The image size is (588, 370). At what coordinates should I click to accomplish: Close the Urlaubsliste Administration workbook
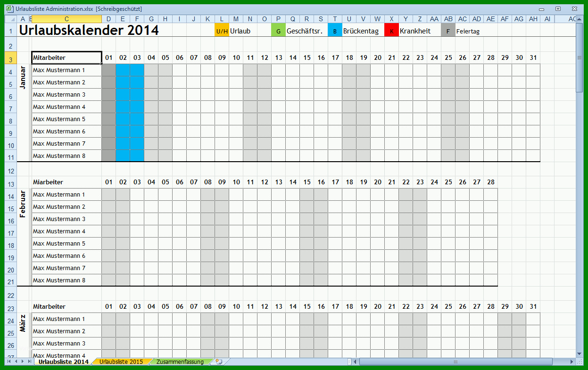574,9
